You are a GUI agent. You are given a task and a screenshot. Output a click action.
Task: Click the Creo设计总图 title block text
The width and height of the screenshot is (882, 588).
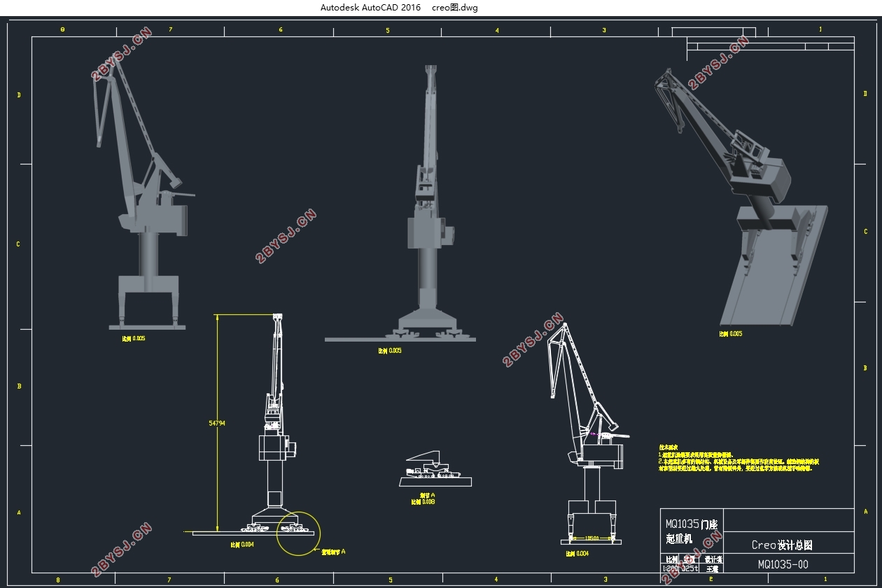pos(782,545)
